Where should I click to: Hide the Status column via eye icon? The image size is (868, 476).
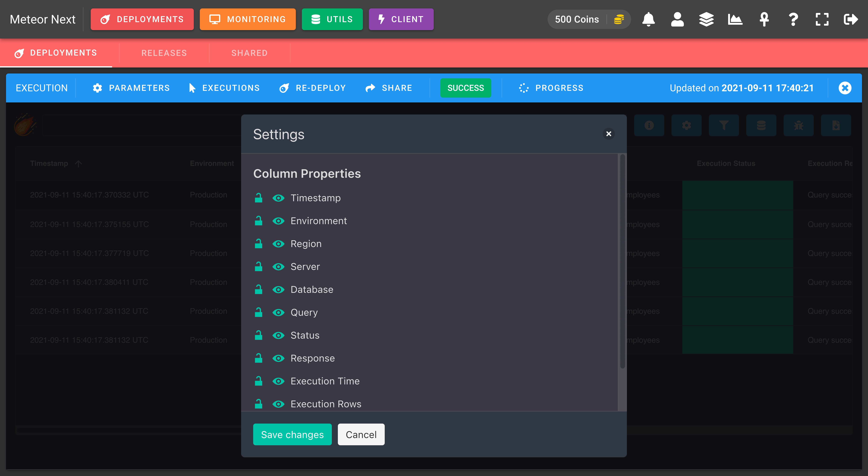pyautogui.click(x=278, y=335)
